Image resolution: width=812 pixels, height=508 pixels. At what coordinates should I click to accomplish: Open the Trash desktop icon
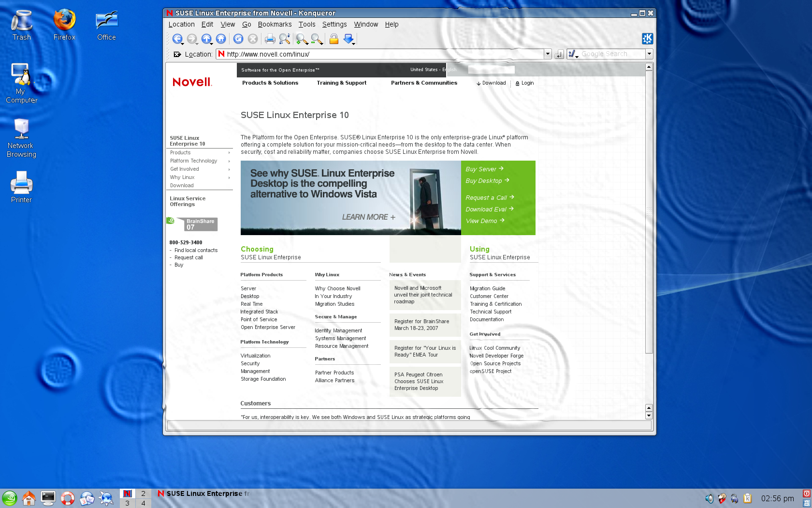[22, 26]
